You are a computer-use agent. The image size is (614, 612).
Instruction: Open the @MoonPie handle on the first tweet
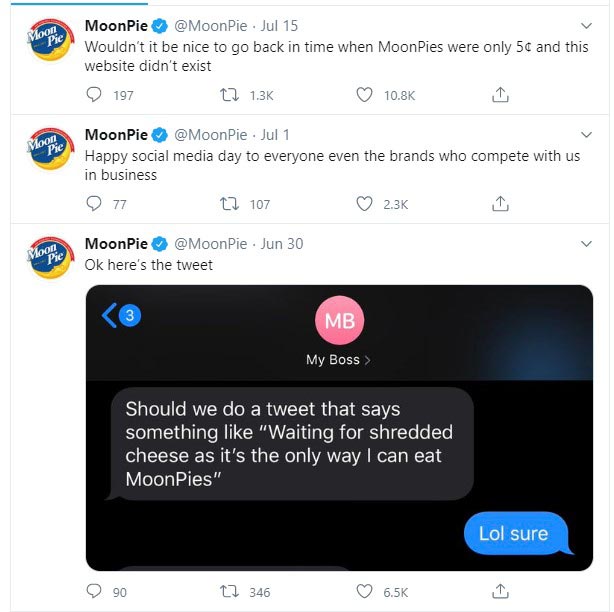pyautogui.click(x=210, y=26)
